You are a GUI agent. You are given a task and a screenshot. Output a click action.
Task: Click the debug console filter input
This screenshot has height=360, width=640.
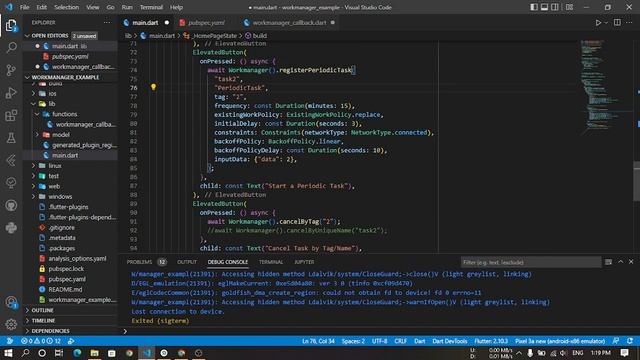click(x=531, y=262)
